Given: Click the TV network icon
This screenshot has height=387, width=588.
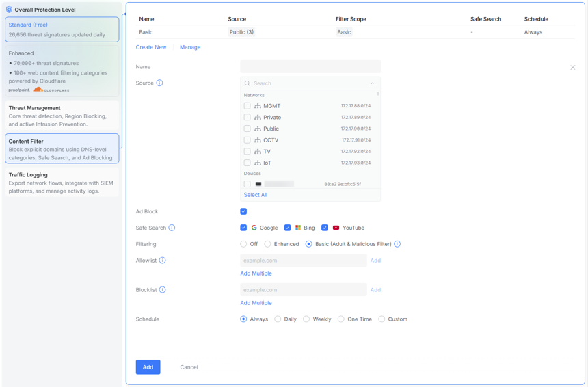Looking at the screenshot, I should 258,152.
